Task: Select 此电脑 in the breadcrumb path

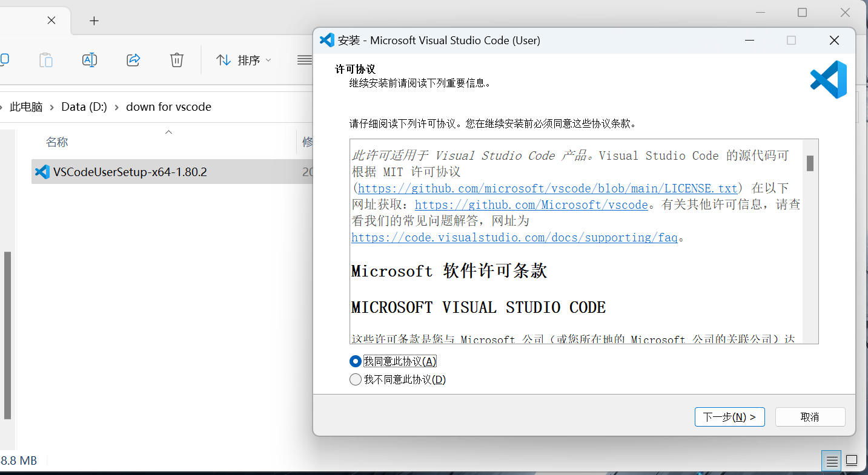Action: click(26, 106)
